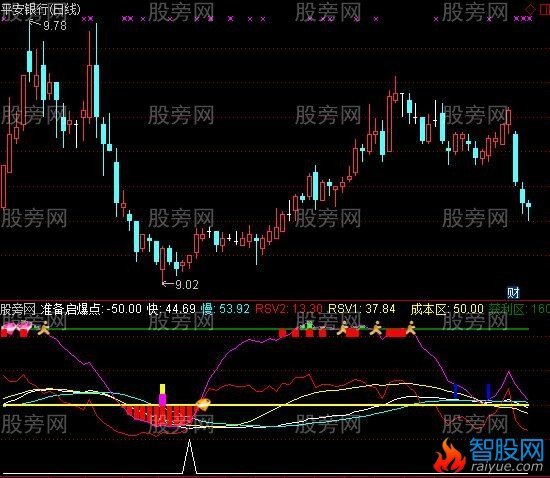
Task: Click the gold ingot icon on yellow line
Action: 203,404
